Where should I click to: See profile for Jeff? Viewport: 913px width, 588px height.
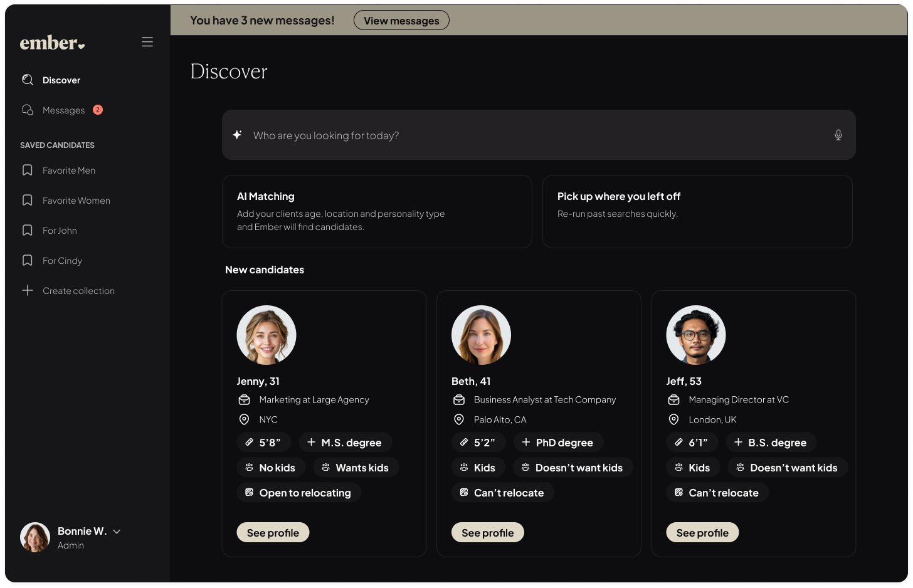point(702,532)
